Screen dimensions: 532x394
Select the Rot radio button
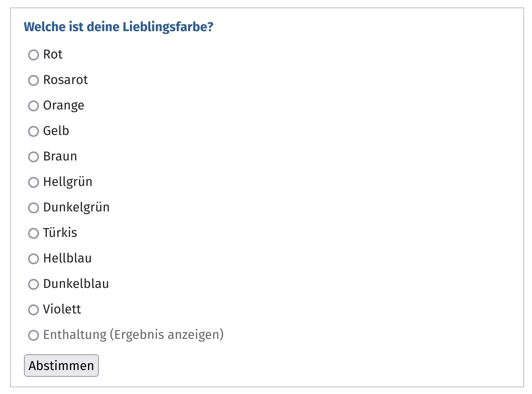(34, 55)
